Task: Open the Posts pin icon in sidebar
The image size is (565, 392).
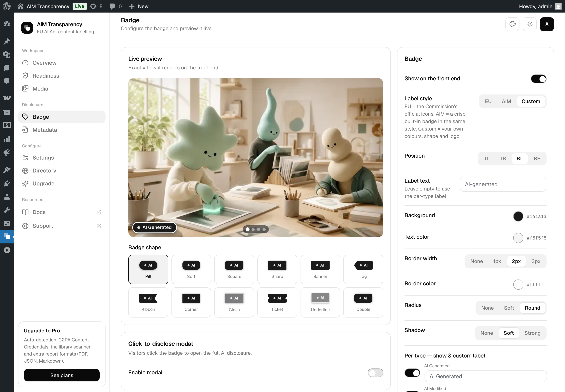Action: (7, 41)
